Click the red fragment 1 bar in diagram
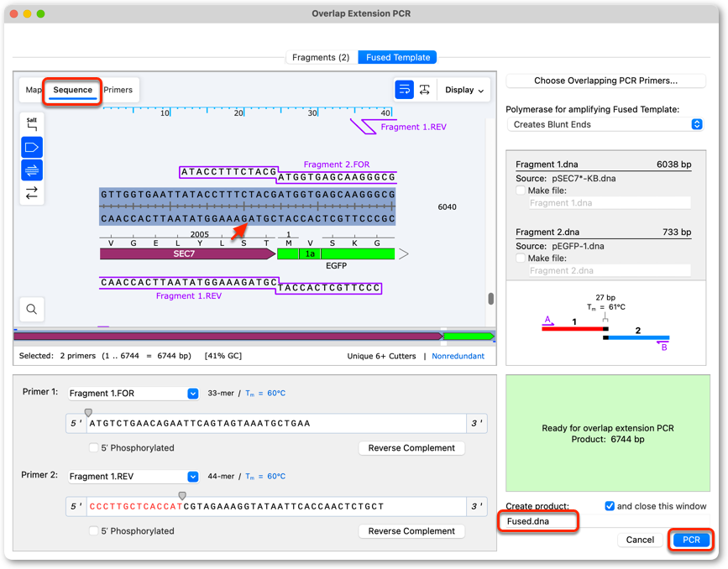 572,329
